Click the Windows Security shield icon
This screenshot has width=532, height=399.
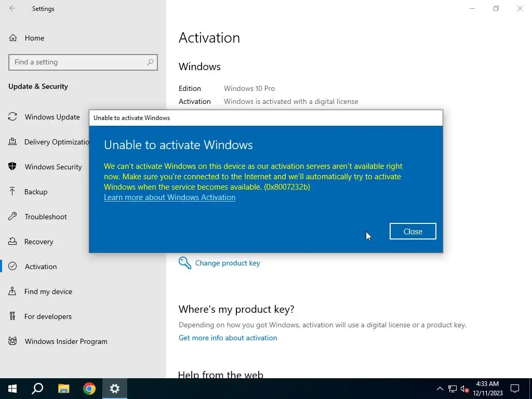[12, 167]
